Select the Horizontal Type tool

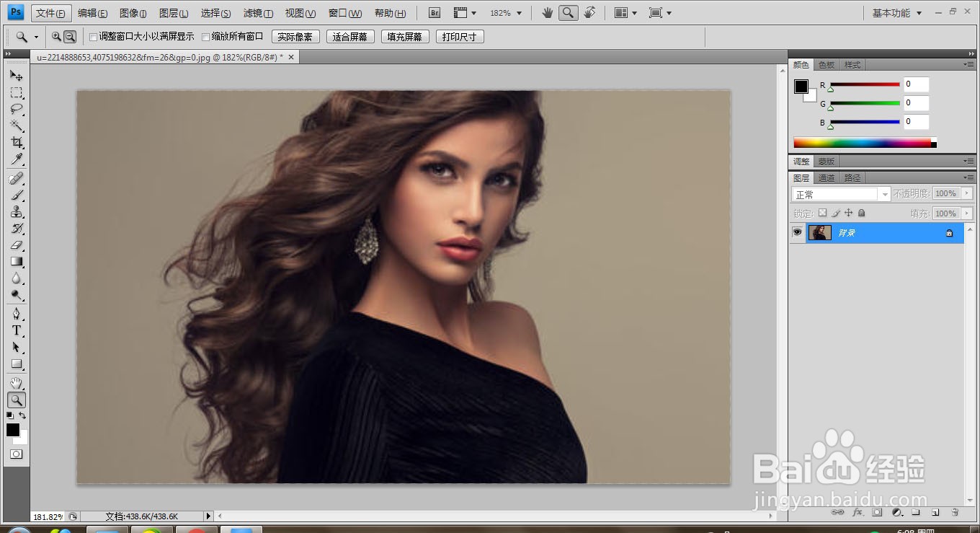16,330
